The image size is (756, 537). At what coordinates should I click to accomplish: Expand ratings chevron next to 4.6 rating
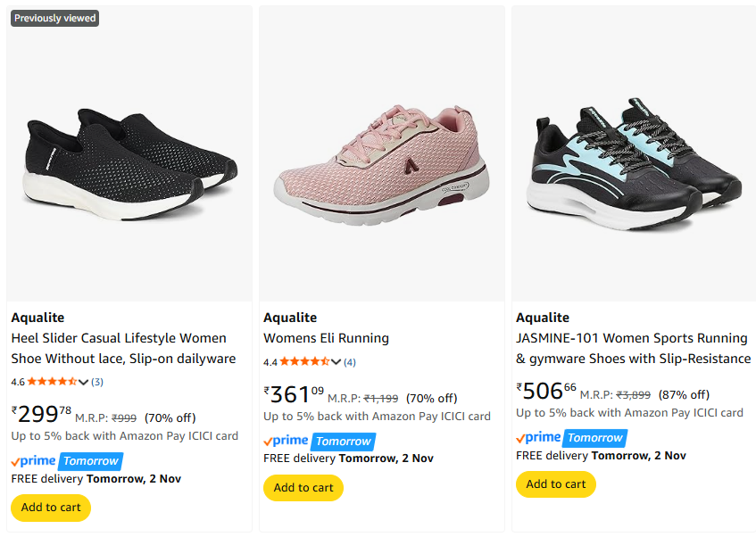coord(84,383)
